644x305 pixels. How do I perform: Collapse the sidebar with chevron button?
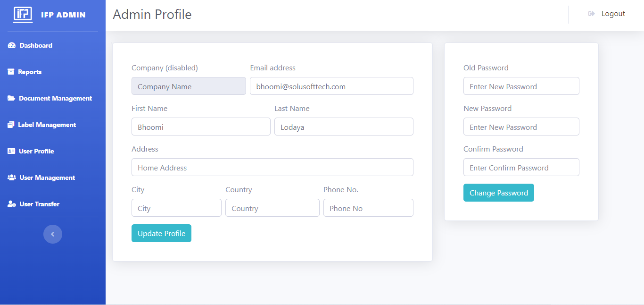(53, 234)
